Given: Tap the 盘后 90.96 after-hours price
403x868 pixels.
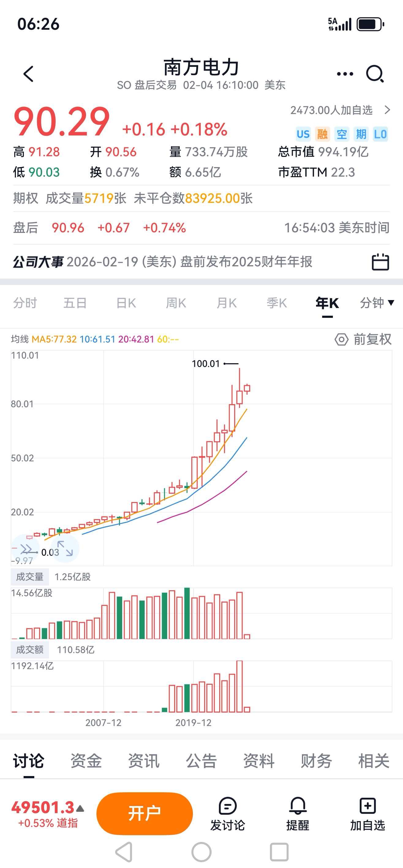Looking at the screenshot, I should point(68,228).
